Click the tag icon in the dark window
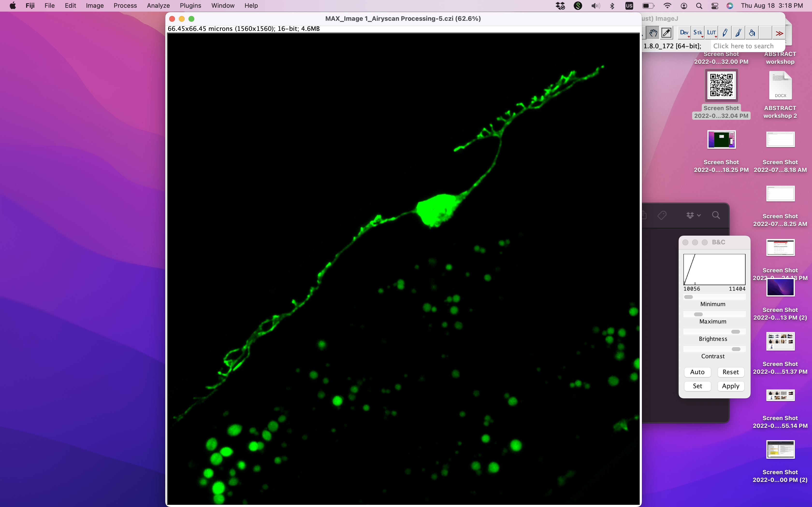812x507 pixels. coord(662,215)
